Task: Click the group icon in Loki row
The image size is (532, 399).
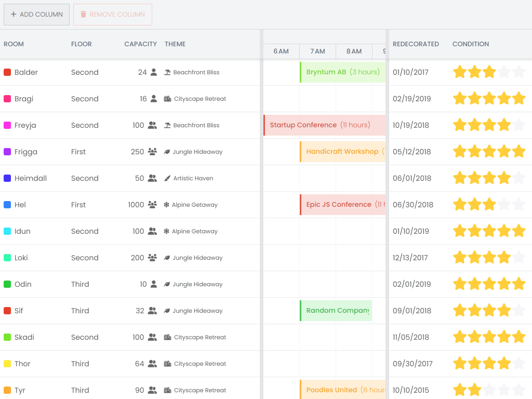Action: 152,258
